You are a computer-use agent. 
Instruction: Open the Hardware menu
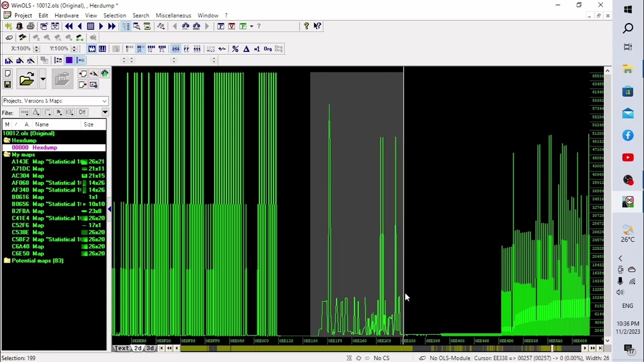click(x=66, y=16)
